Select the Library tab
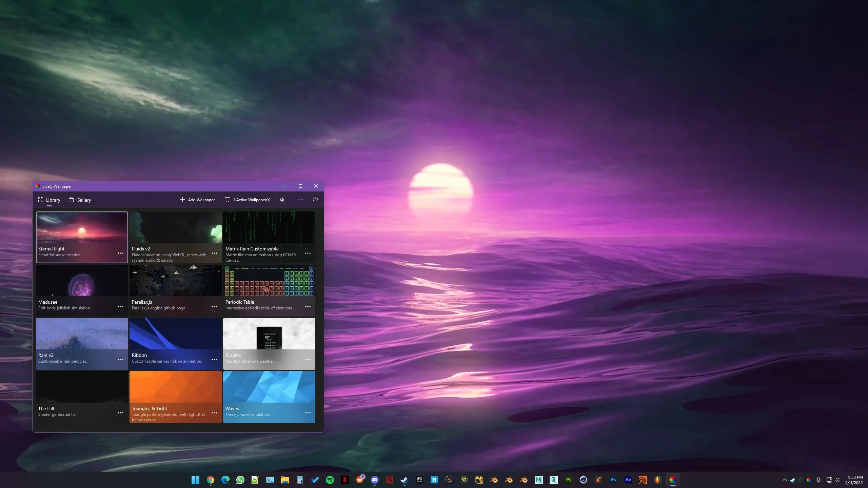Image resolution: width=868 pixels, height=488 pixels. [49, 200]
